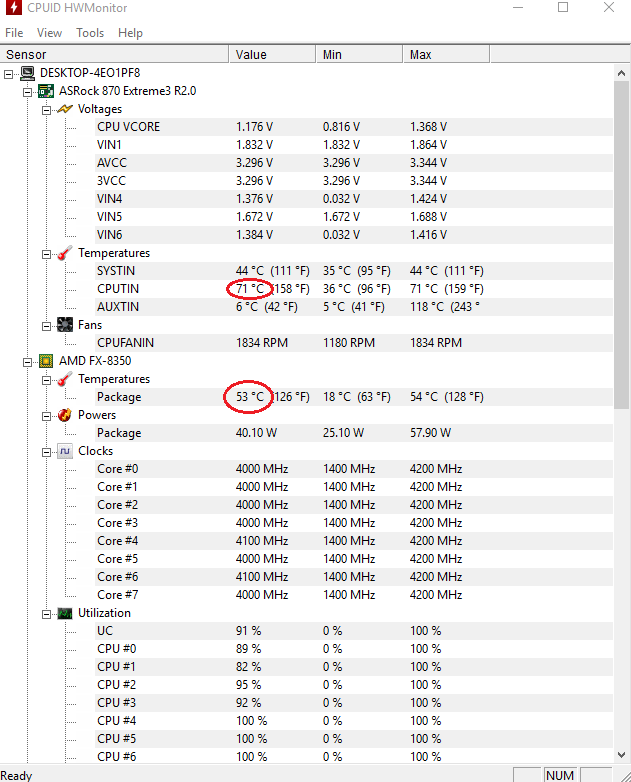
Task: Click the vertical scrollbar thumb
Action: (622, 245)
